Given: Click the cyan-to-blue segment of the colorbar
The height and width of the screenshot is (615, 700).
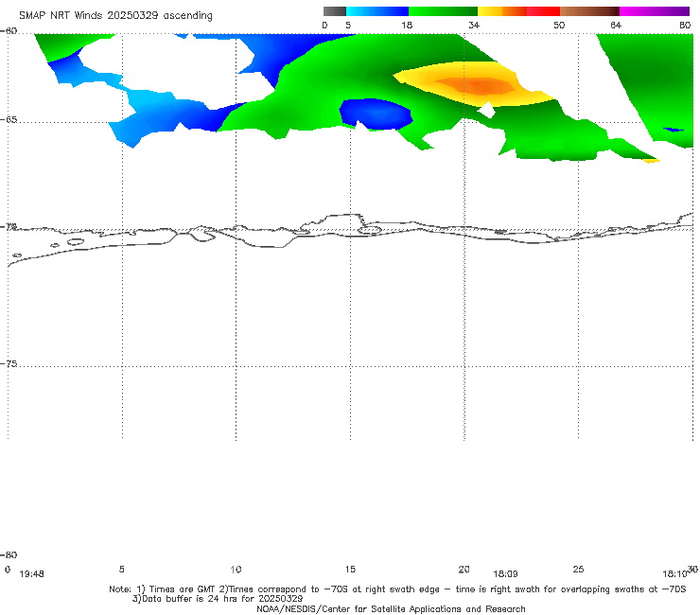Looking at the screenshot, I should click(x=377, y=11).
